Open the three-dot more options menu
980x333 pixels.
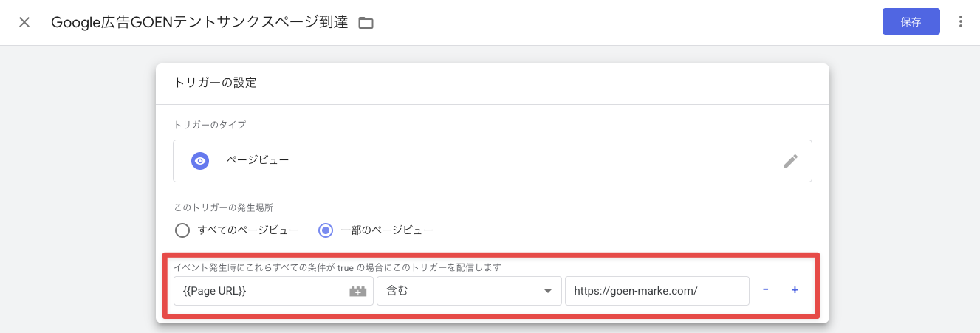click(960, 22)
